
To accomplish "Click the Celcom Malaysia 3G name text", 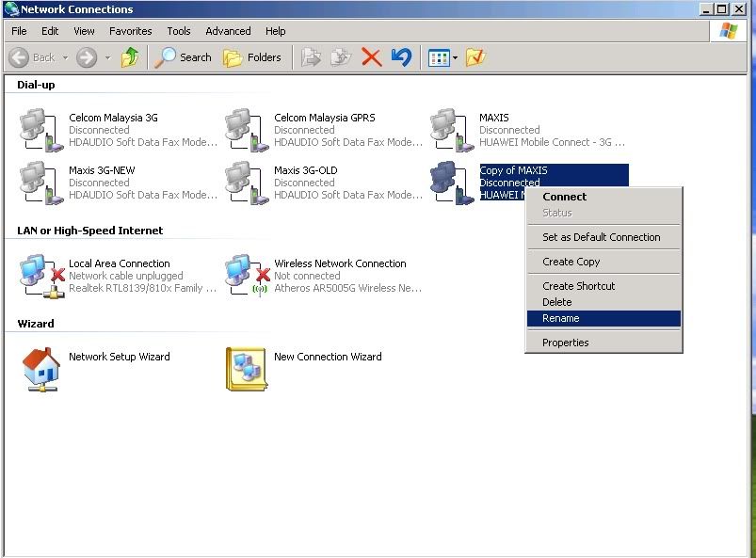I will click(113, 118).
